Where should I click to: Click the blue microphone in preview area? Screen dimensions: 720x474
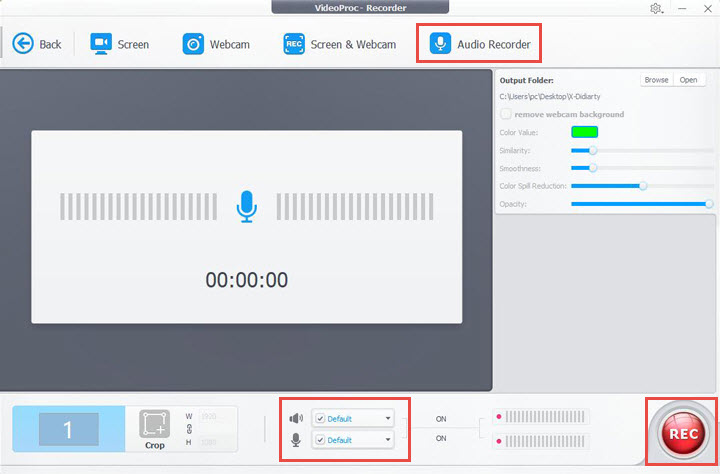(247, 207)
